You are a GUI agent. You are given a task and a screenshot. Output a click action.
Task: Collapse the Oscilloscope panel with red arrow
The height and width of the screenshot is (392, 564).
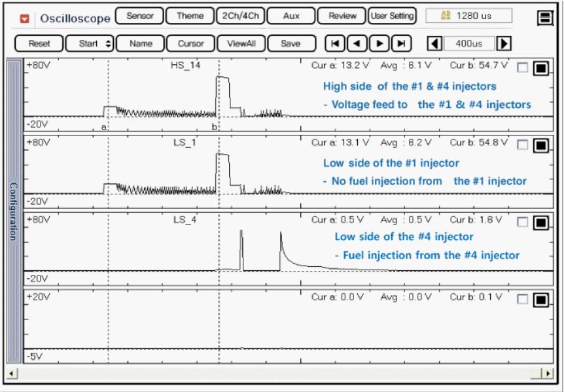click(x=24, y=18)
